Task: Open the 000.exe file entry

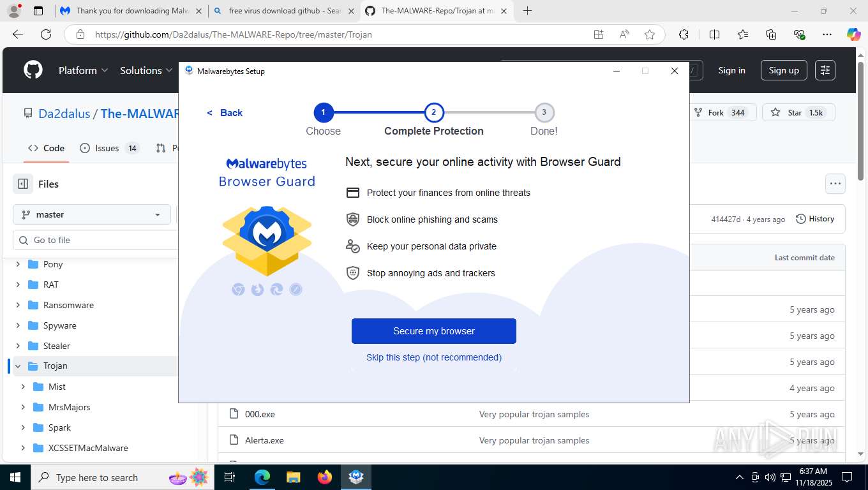Action: [260, 414]
